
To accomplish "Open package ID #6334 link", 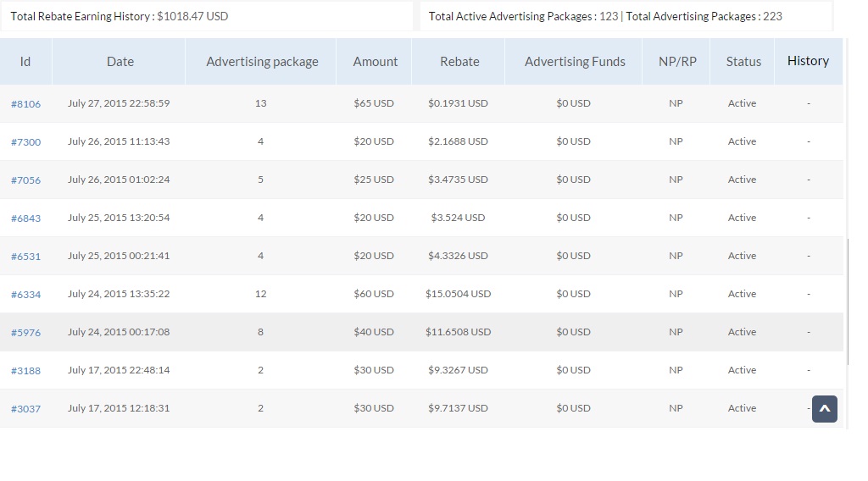I will click(25, 295).
